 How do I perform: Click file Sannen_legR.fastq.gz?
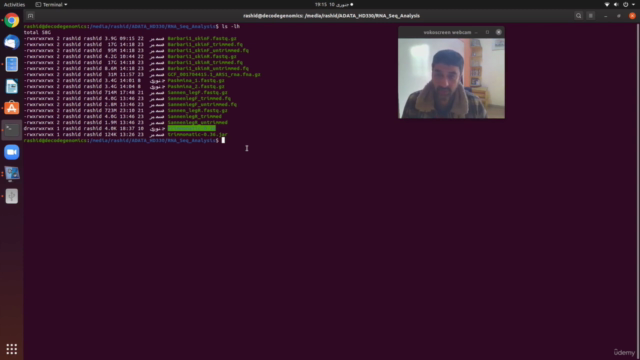click(x=198, y=111)
